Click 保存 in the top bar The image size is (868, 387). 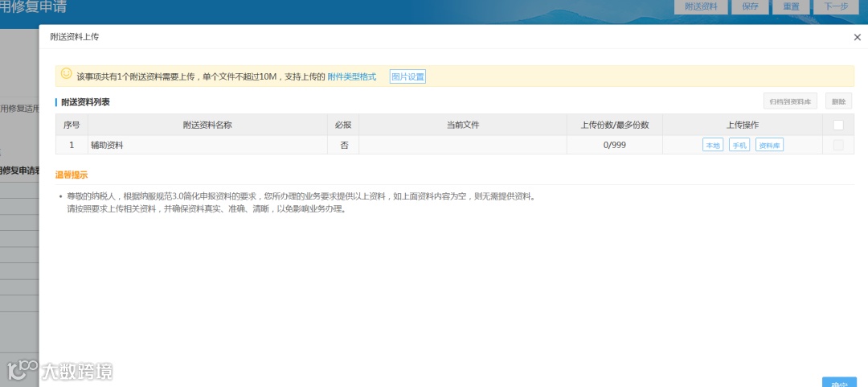[750, 6]
